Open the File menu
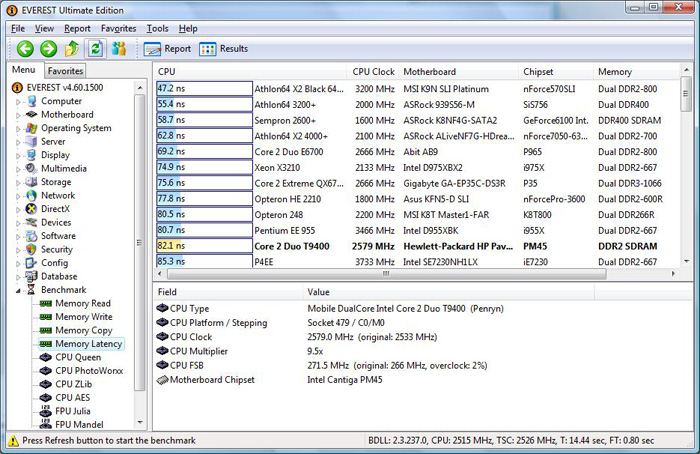This screenshot has height=454, width=700. 18,29
